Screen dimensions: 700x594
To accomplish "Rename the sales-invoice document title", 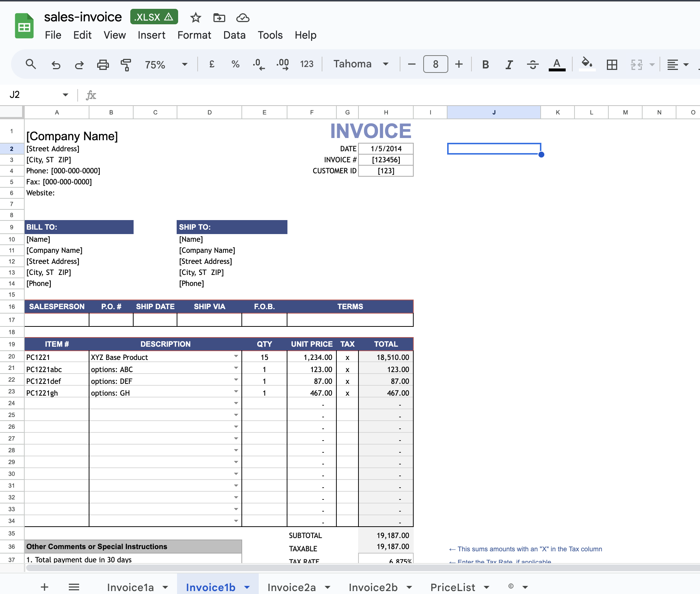I will pos(83,17).
